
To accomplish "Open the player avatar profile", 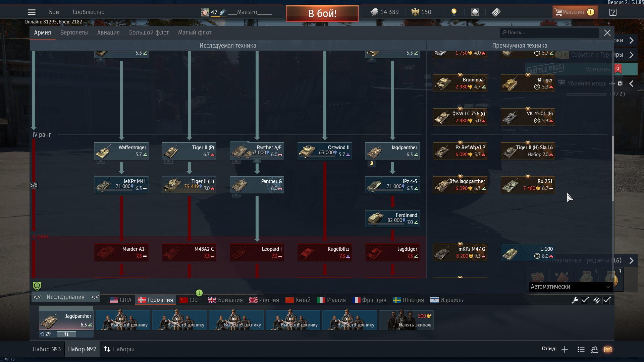I will [x=205, y=12].
